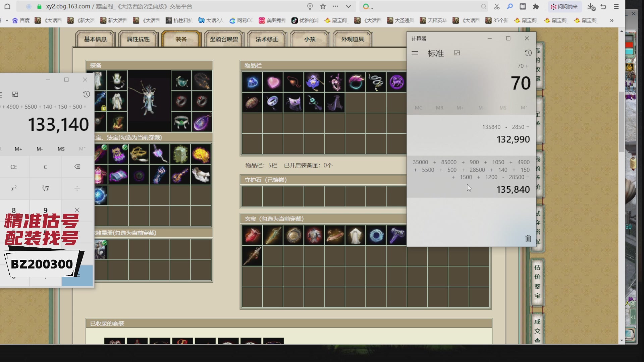Expand the address bar dropdown chevron
This screenshot has height=362, width=644.
[348, 6]
